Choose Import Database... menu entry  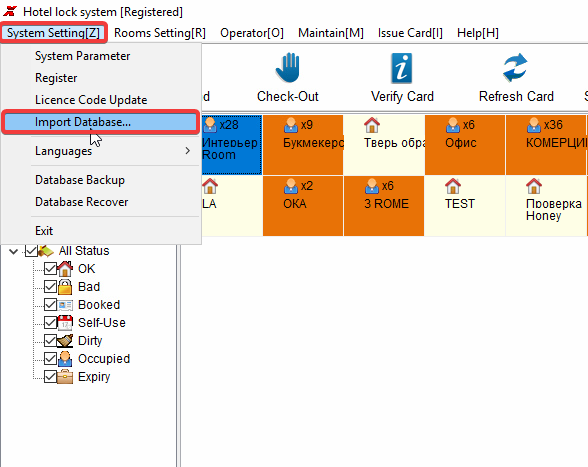[x=100, y=122]
